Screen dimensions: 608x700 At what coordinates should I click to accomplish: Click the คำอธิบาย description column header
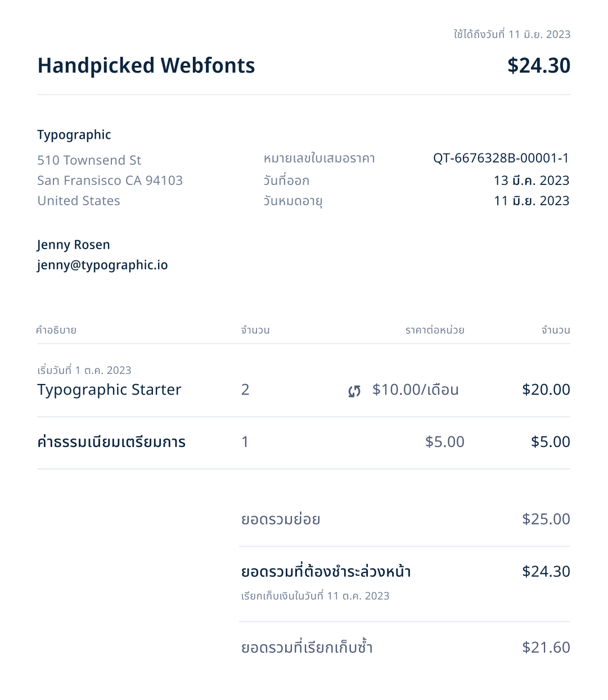pos(56,330)
